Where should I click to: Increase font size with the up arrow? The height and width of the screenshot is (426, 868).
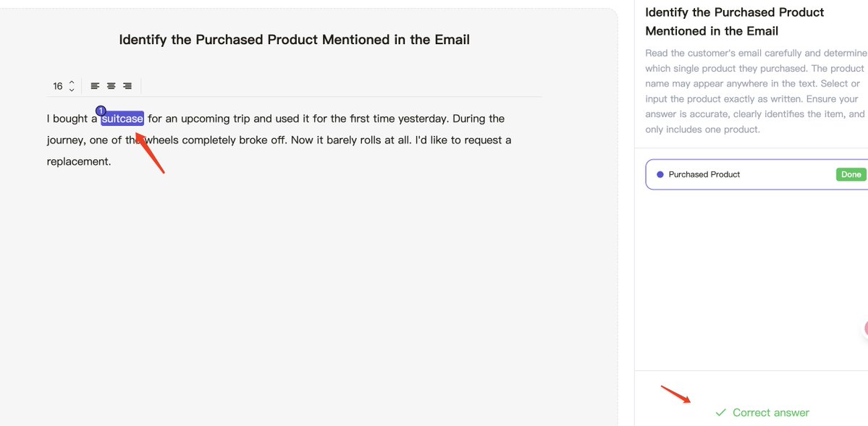tap(72, 82)
